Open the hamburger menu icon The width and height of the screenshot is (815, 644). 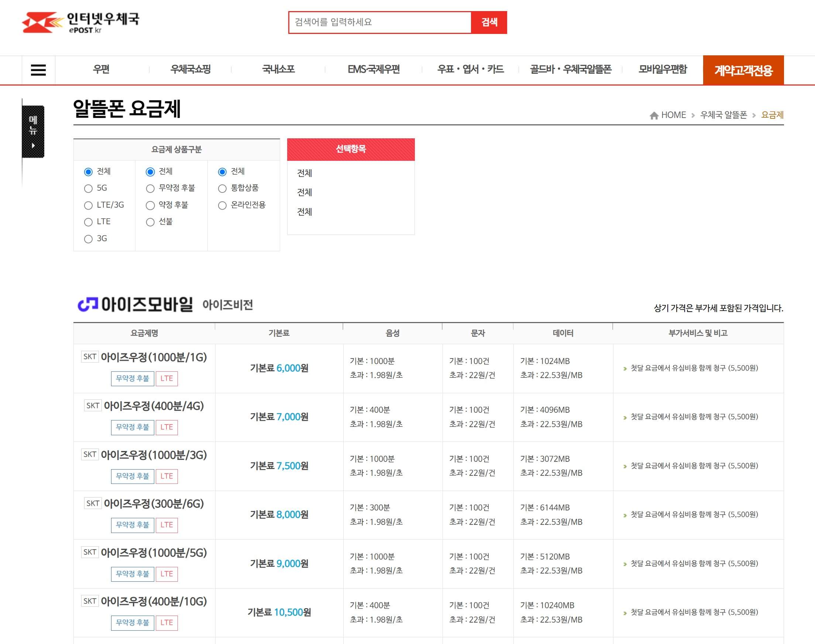coord(38,70)
